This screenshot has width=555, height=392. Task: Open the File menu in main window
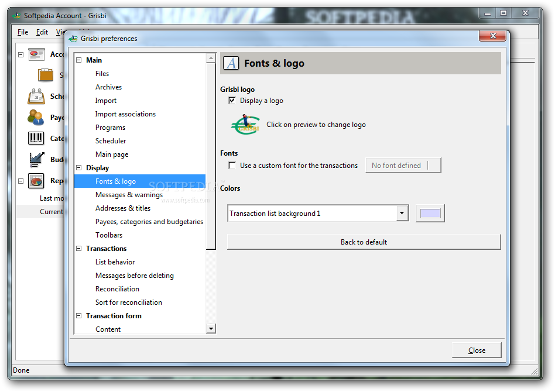(23, 32)
